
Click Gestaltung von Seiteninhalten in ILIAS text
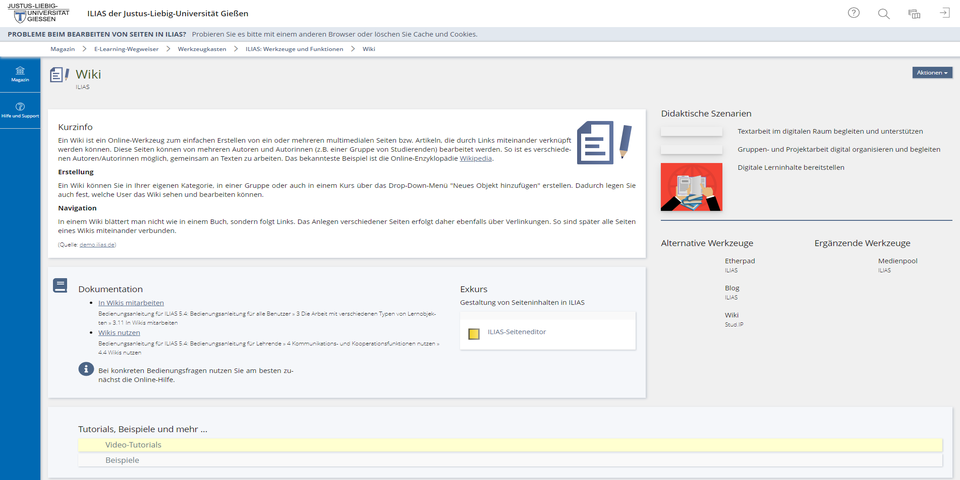tap(522, 302)
